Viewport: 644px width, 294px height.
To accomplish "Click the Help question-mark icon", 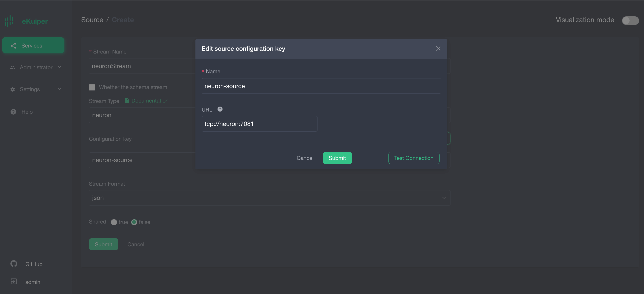I will pyautogui.click(x=14, y=112).
